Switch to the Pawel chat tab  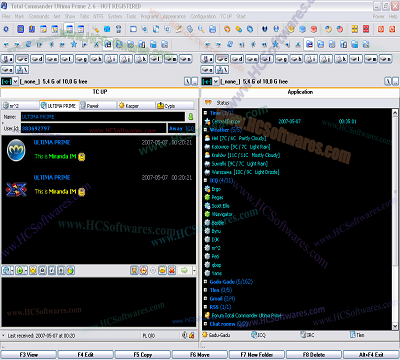pyautogui.click(x=98, y=106)
